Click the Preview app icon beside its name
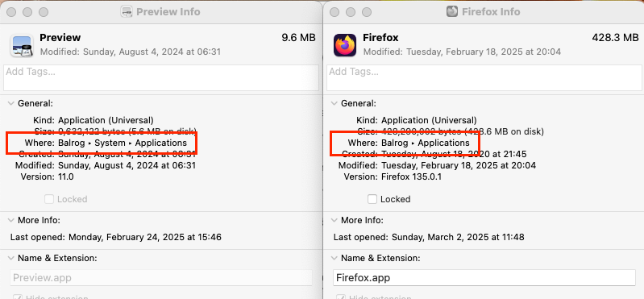644x299 pixels. [x=21, y=45]
